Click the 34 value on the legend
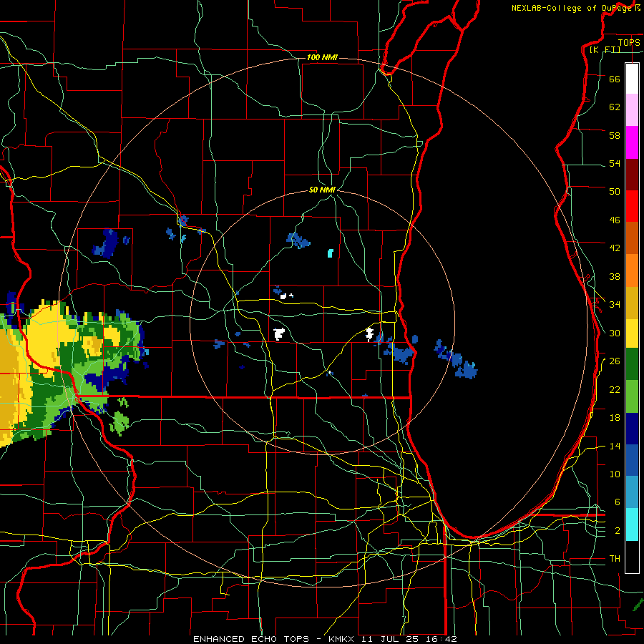Viewport: 644px width, 644px height. pos(615,305)
